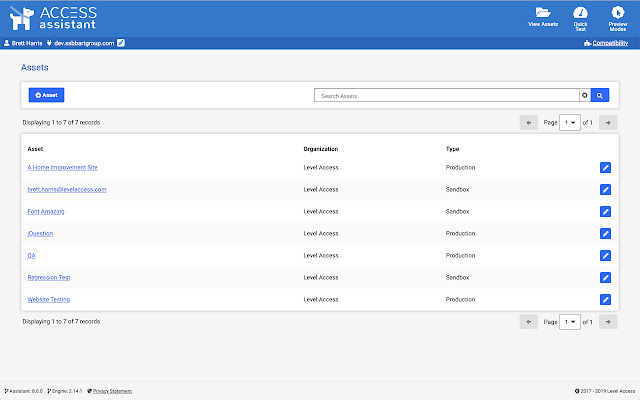Open the Privacy Statement in the footer
Image resolution: width=640 pixels, height=400 pixels.
click(113, 391)
